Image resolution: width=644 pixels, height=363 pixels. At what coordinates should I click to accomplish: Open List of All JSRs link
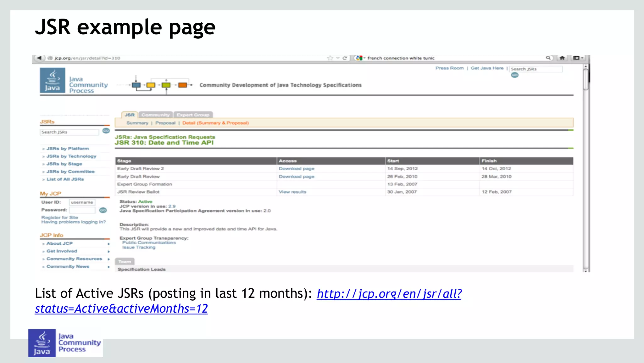tap(65, 179)
